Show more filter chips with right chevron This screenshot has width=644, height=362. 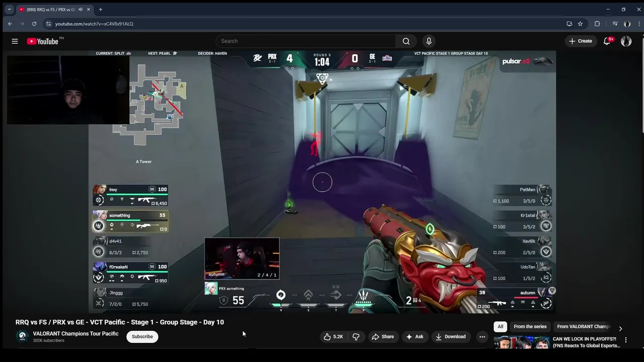pyautogui.click(x=620, y=329)
